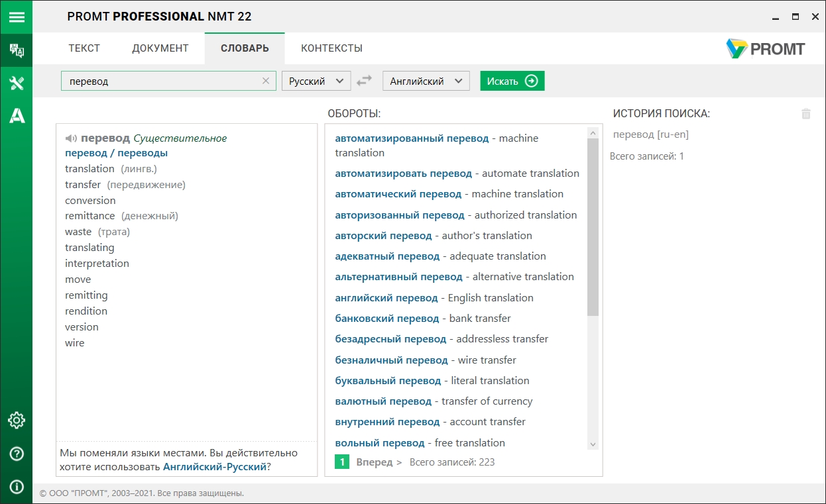Click the letter A icon in sidebar
Image resolution: width=826 pixels, height=504 pixels.
(16, 116)
